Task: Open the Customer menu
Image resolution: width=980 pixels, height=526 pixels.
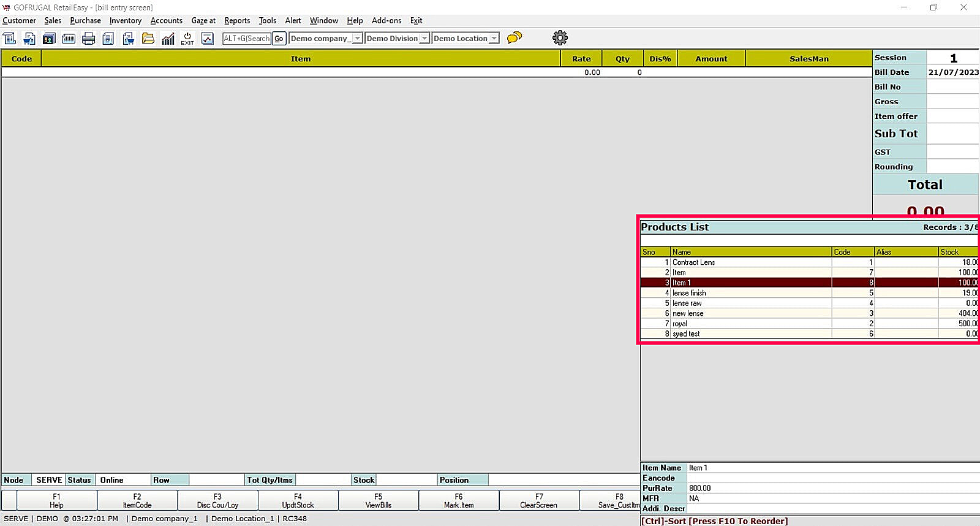Action: tap(20, 21)
